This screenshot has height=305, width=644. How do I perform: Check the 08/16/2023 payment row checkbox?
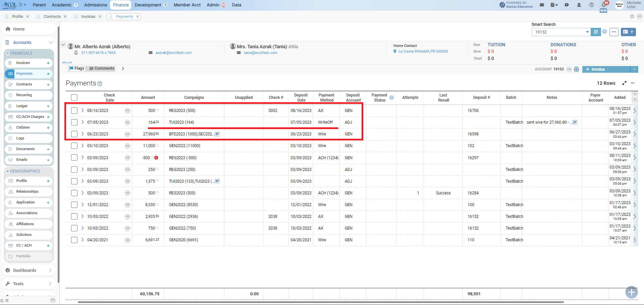click(x=74, y=111)
